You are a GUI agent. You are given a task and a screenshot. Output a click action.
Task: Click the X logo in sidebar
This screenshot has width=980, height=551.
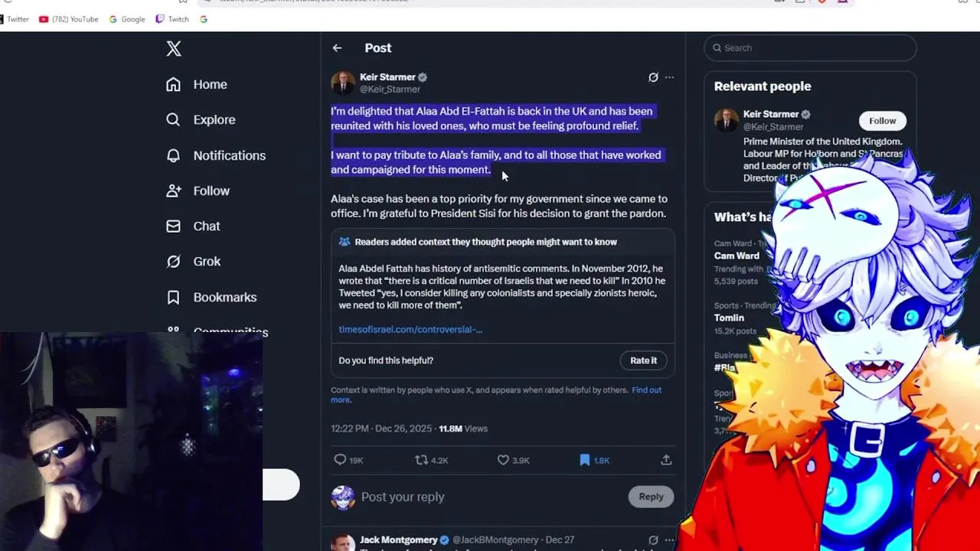click(174, 49)
